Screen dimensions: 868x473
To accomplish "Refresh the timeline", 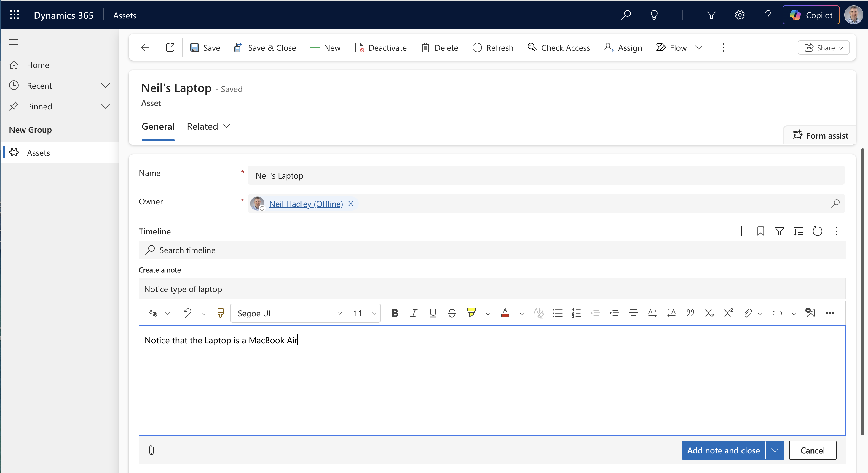I will tap(818, 231).
